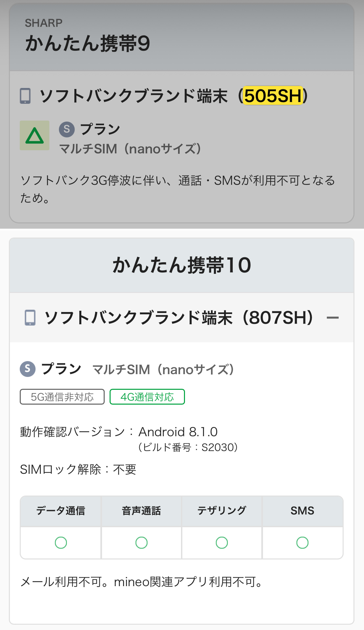Click the phone icon beside 807SH heading
364x630 pixels.
(x=30, y=318)
